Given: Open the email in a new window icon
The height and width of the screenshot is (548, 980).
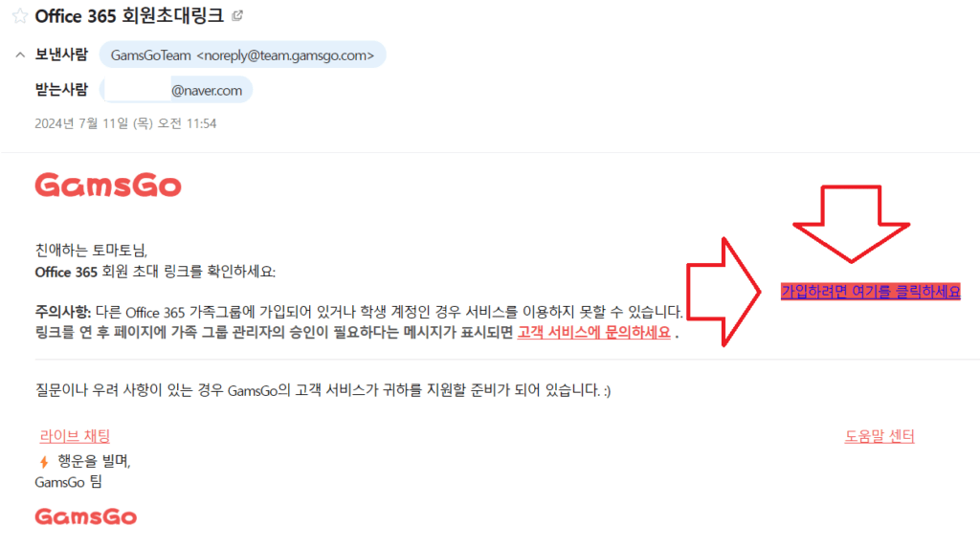Looking at the screenshot, I should pos(237,15).
